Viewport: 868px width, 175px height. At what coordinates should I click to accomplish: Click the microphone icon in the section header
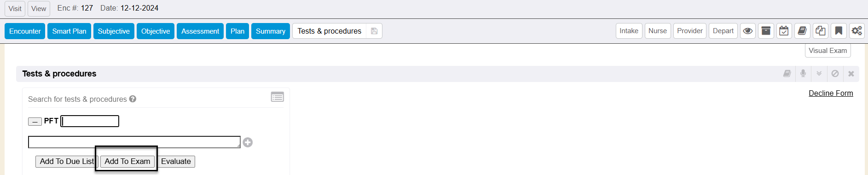click(803, 74)
